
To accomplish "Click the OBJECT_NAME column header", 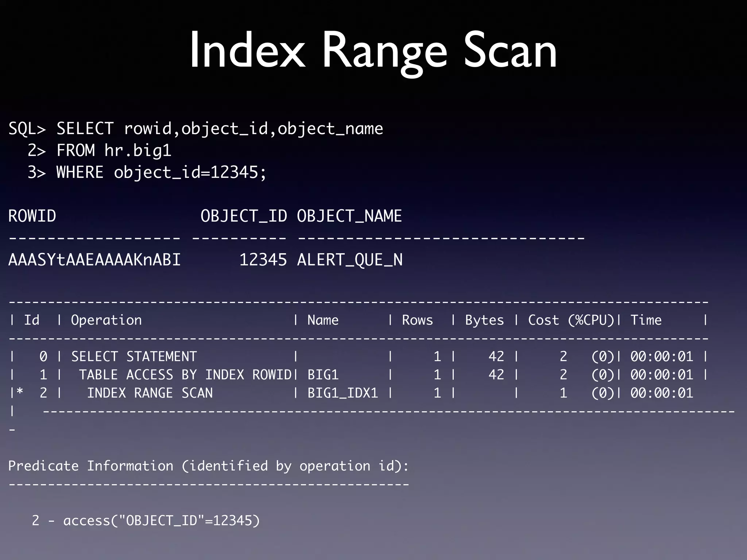I will [349, 216].
